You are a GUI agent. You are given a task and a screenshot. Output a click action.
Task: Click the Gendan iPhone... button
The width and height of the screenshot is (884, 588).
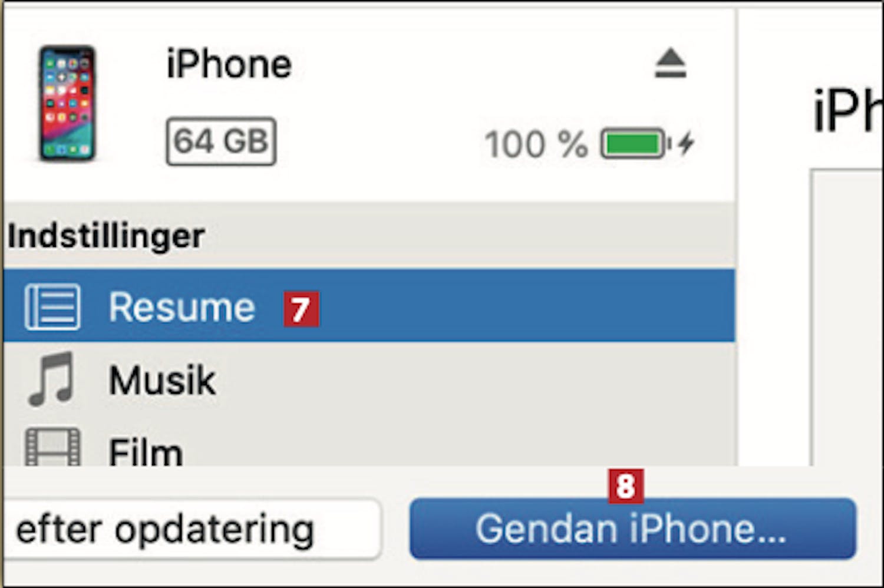pos(632,528)
